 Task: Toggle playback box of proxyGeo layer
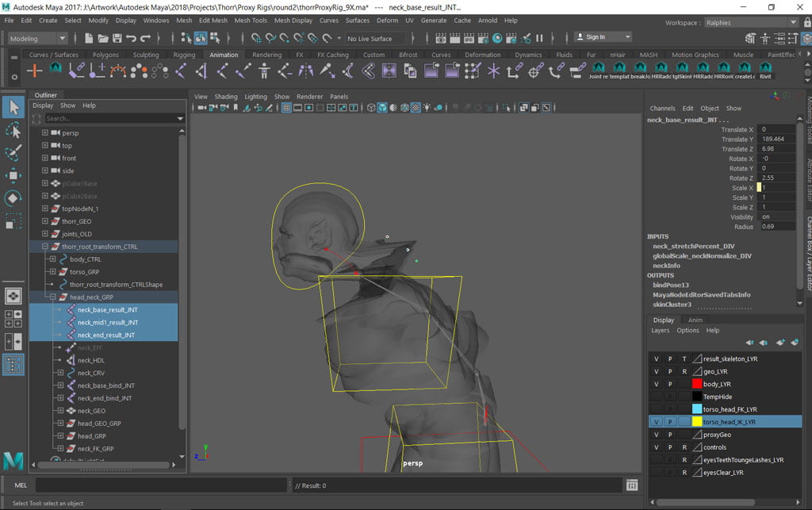(670, 435)
